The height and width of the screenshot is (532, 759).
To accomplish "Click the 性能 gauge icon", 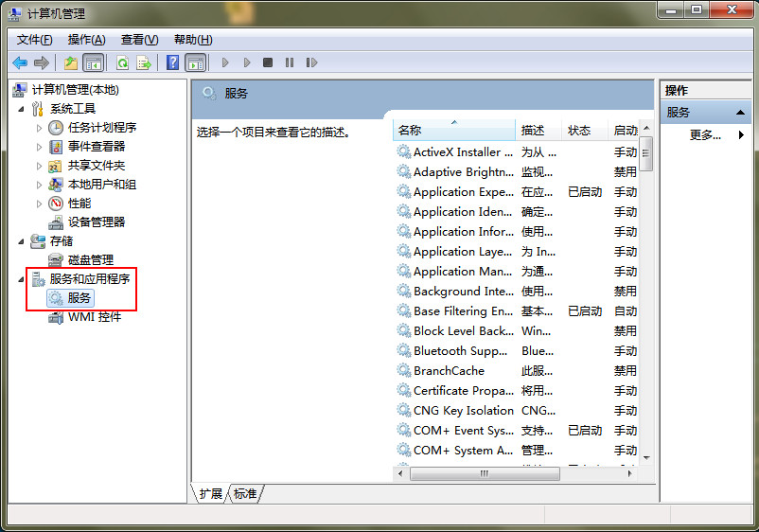I will tap(56, 204).
